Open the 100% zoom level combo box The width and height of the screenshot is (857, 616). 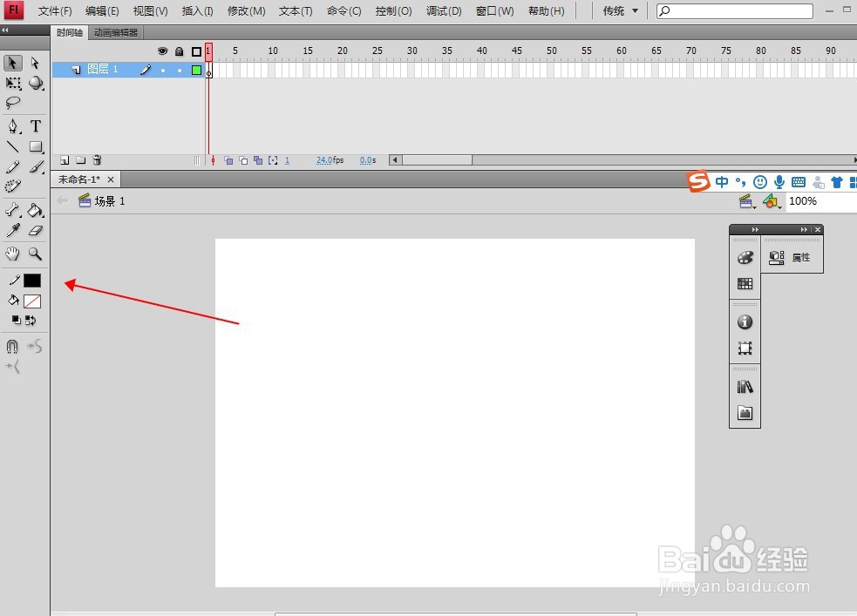click(x=821, y=201)
